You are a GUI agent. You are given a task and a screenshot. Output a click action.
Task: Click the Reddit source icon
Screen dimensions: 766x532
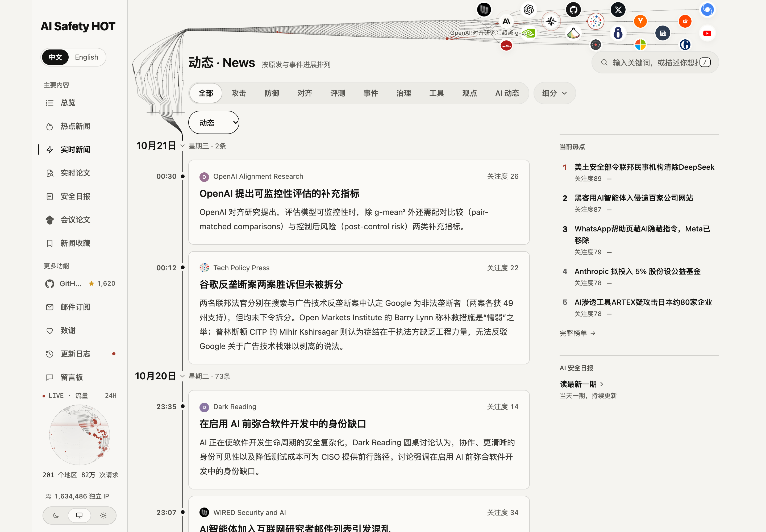click(x=685, y=21)
